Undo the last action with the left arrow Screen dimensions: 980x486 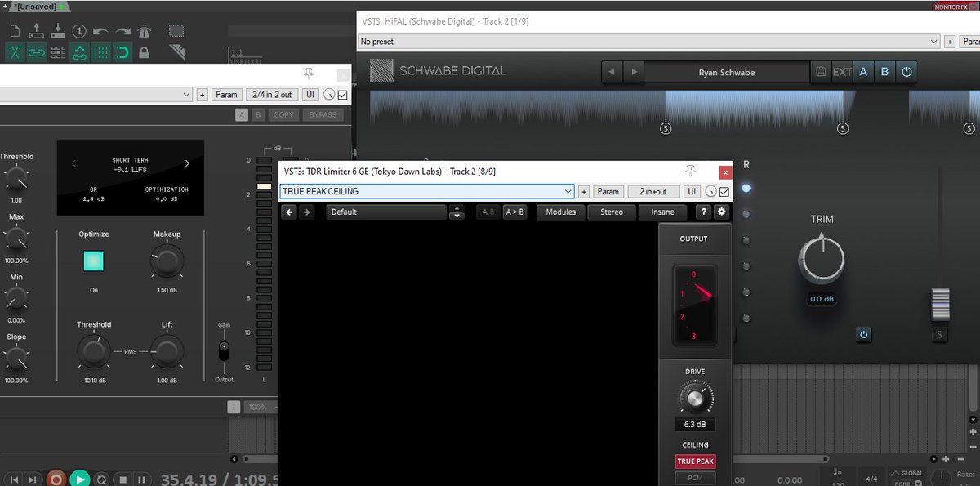tap(100, 32)
